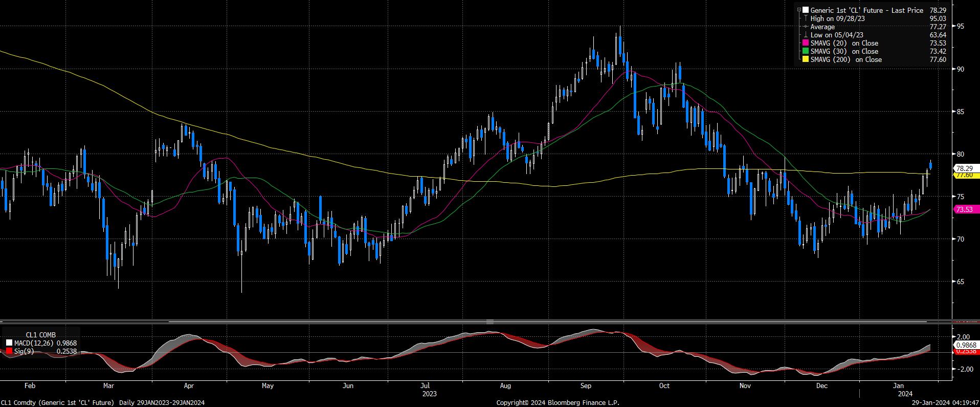The width and height of the screenshot is (980, 407).
Task: Click the 73.42 SMAVG value in legend
Action: (x=938, y=51)
